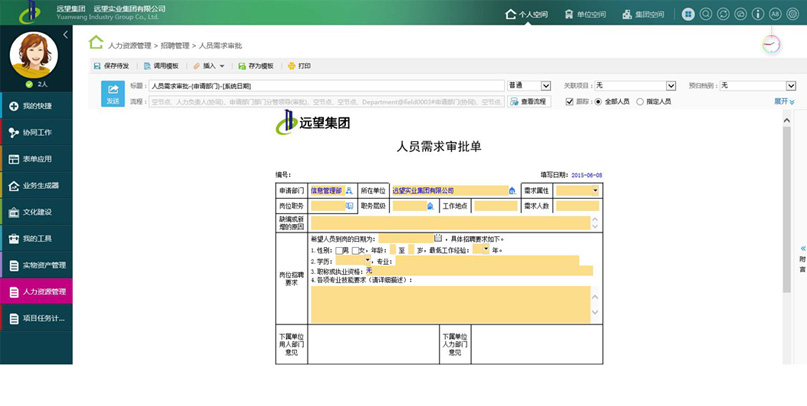
Task: Open the cloud icon in header
Action: pyautogui.click(x=740, y=14)
